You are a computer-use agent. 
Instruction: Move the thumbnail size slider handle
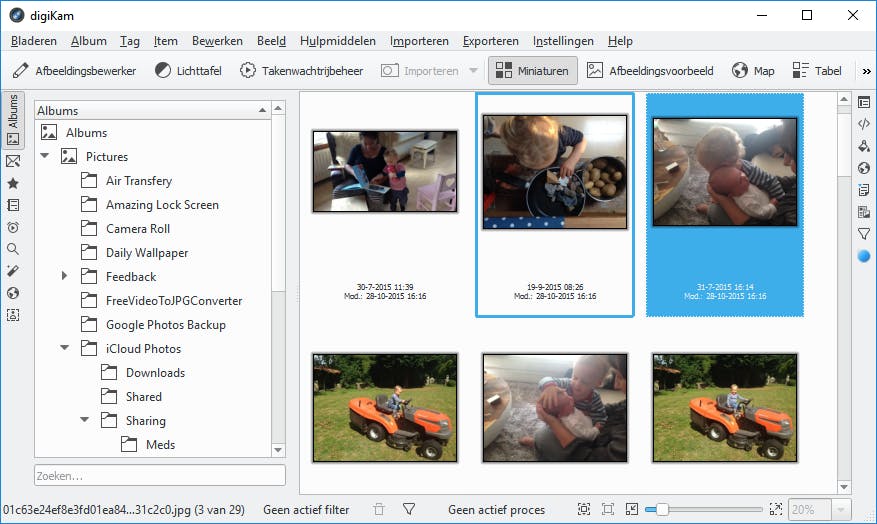pos(662,509)
